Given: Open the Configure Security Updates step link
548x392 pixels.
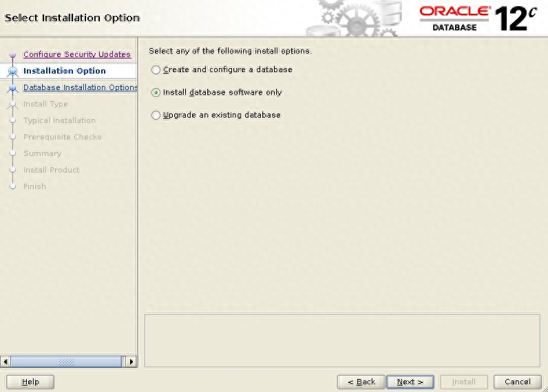Looking at the screenshot, I should [76, 54].
